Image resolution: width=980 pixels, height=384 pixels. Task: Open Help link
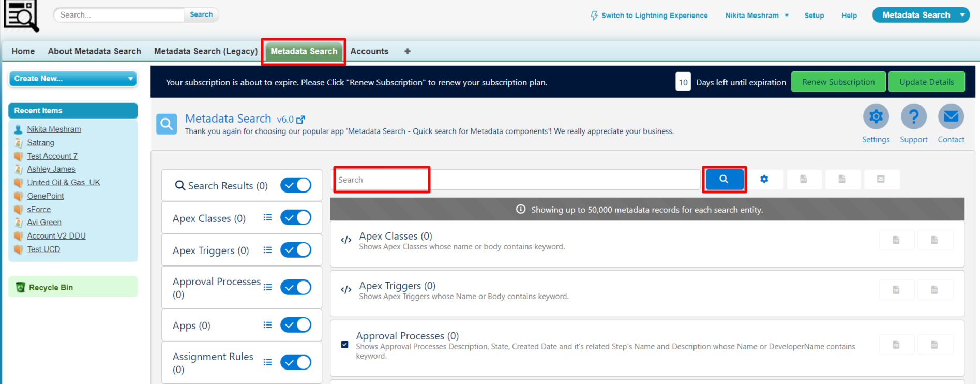coord(849,16)
